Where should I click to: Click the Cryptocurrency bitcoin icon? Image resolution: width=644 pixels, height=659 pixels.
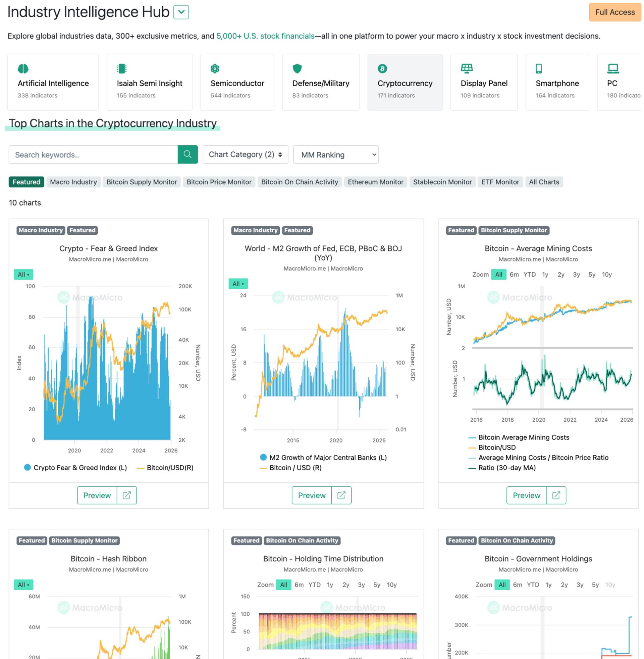click(x=382, y=69)
